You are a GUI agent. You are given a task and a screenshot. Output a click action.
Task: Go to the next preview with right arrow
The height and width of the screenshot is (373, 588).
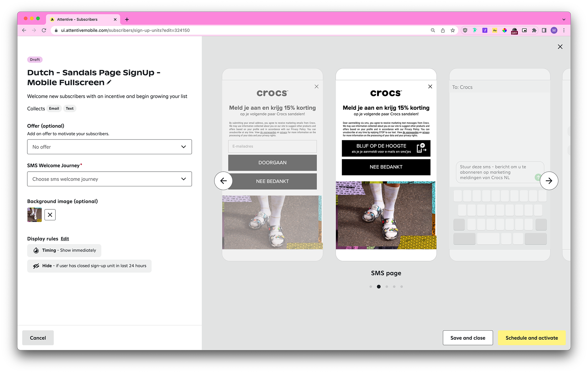pyautogui.click(x=549, y=181)
